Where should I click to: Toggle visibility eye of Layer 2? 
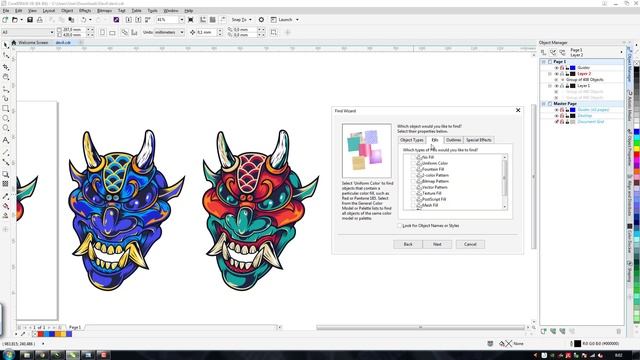[x=556, y=74]
